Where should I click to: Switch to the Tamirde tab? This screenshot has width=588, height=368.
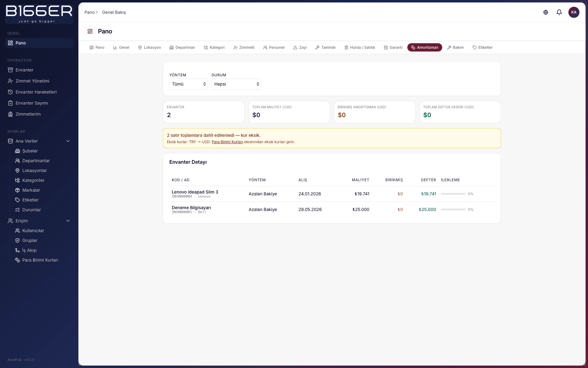325,48
